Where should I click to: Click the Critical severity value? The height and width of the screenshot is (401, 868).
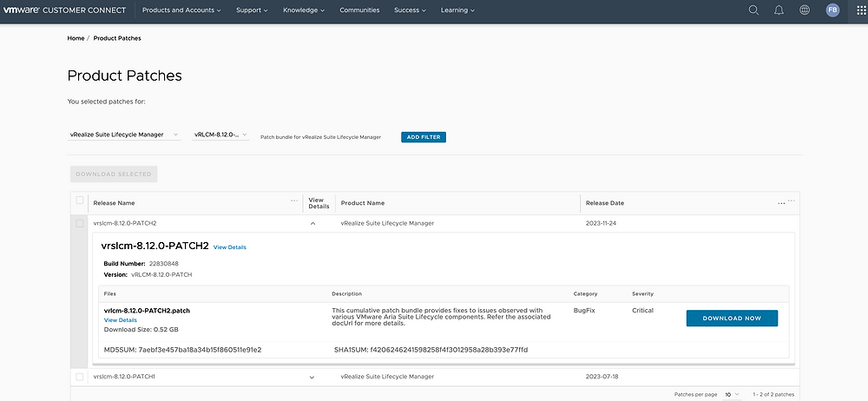tap(642, 311)
